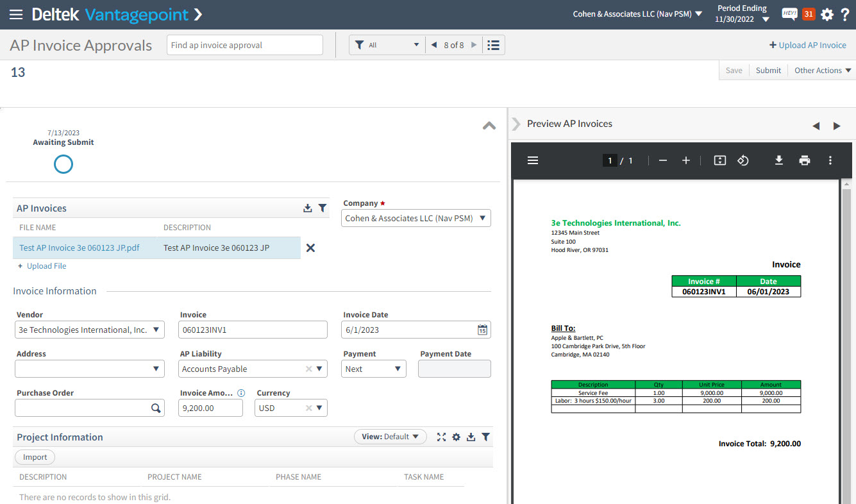Focus the Find ap invoice approval search
The height and width of the screenshot is (504, 856).
(x=245, y=45)
